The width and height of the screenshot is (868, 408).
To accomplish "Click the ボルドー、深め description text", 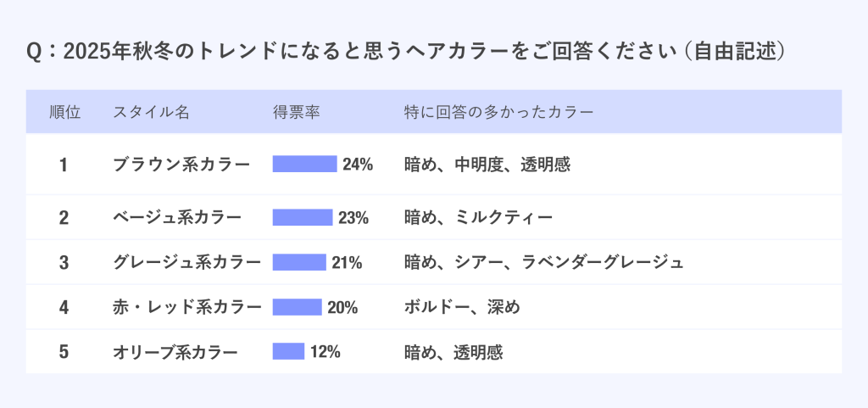I will [462, 307].
